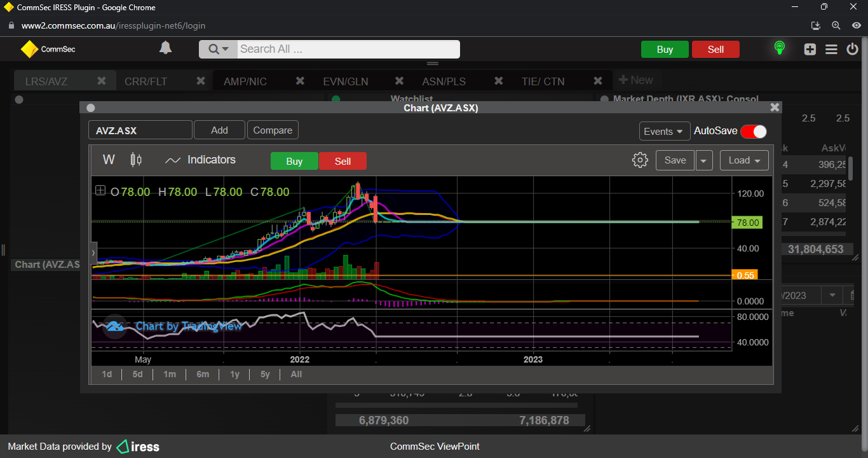Screen dimensions: 868x458
Task: Open the notifications bell
Action: click(165, 48)
